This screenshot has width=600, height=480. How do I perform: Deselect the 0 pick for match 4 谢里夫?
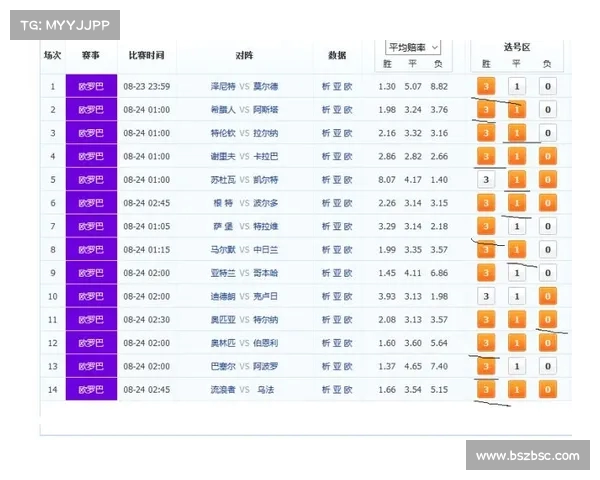point(548,157)
